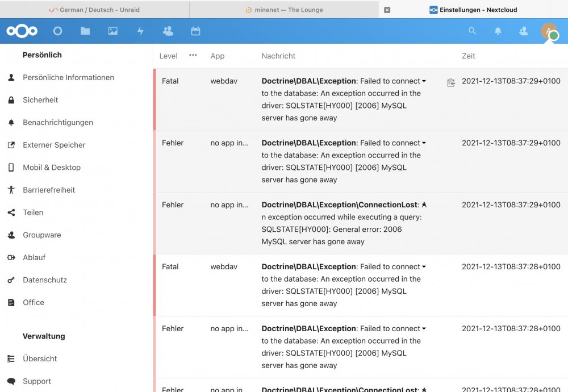Open the Nextcloud logo home link
The height and width of the screenshot is (392, 568).
22,31
